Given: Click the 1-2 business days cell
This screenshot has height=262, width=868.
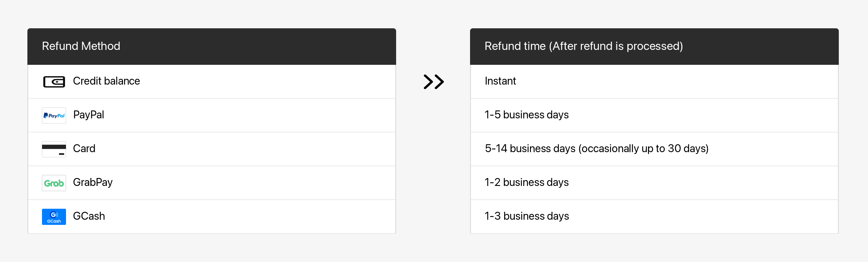Looking at the screenshot, I should click(526, 182).
